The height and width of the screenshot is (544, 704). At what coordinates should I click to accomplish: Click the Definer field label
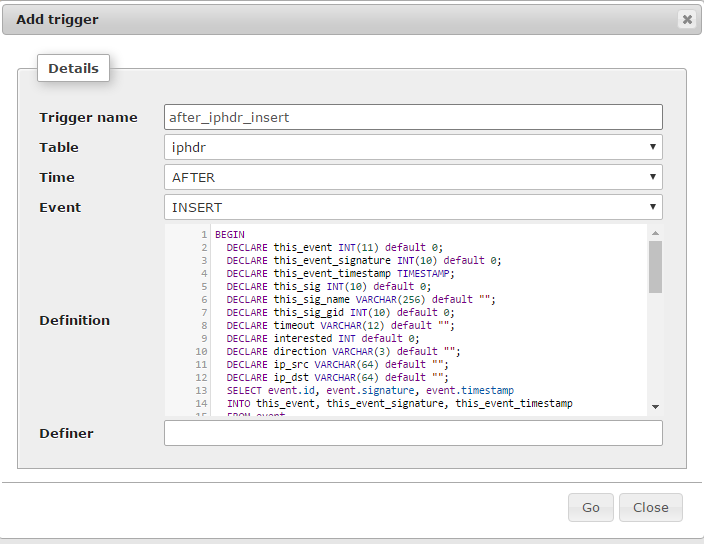[x=66, y=433]
